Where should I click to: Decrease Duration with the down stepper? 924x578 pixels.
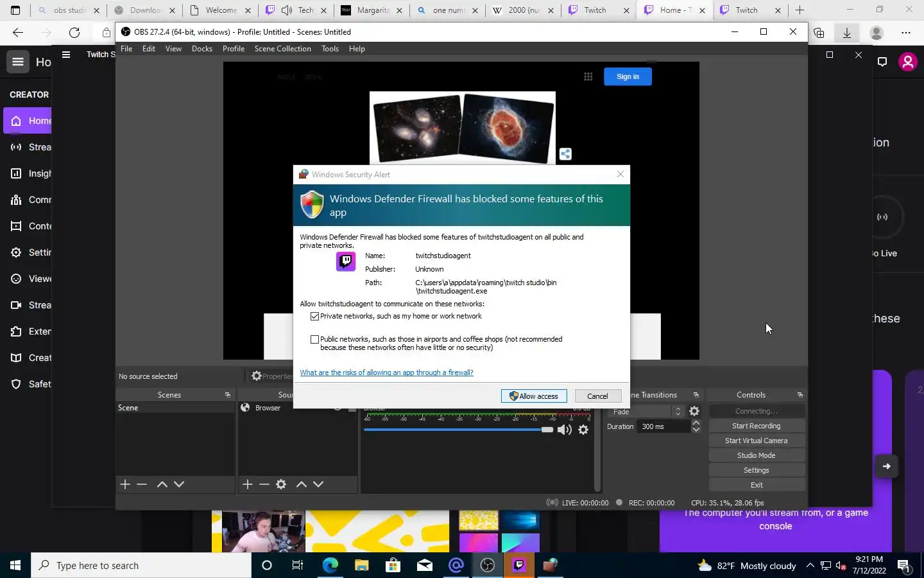(696, 430)
